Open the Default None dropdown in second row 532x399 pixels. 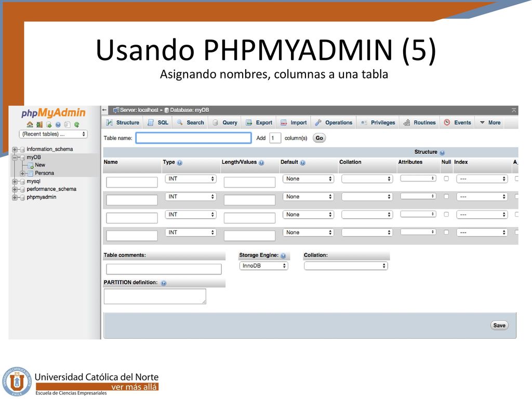308,197
